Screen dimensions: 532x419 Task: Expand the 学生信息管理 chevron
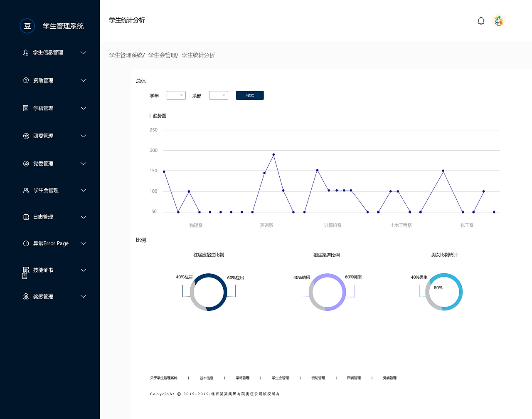point(83,52)
